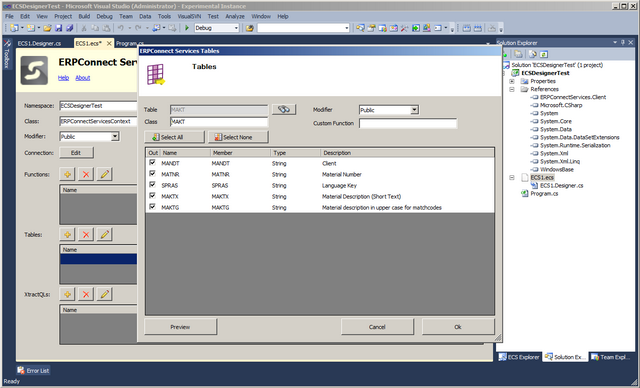Image resolution: width=640 pixels, height=388 pixels.
Task: Search for a table with the binoculars button
Action: pos(284,109)
